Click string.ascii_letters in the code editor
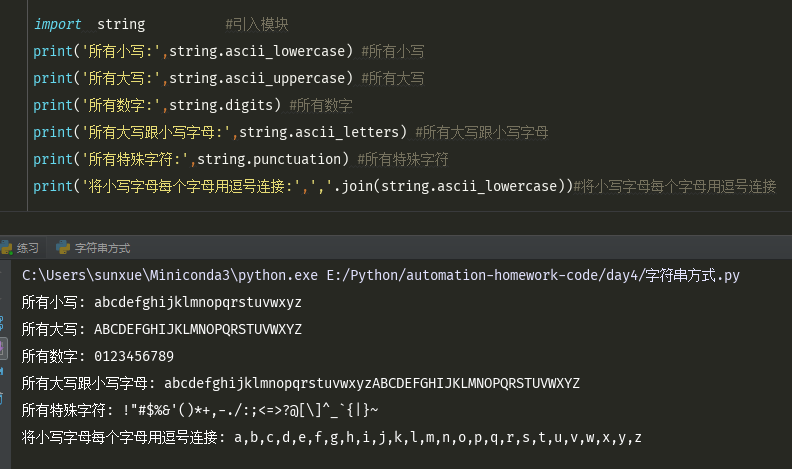792x469 pixels. coord(322,132)
